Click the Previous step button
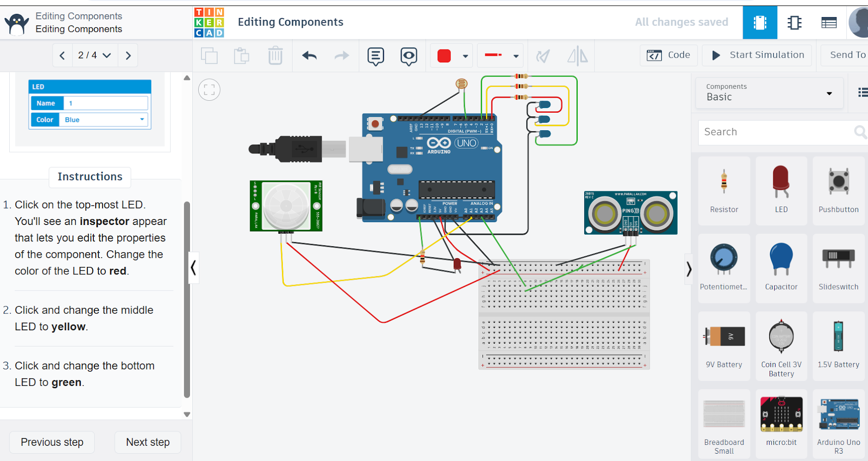Screen dimensions: 868x461 point(52,442)
